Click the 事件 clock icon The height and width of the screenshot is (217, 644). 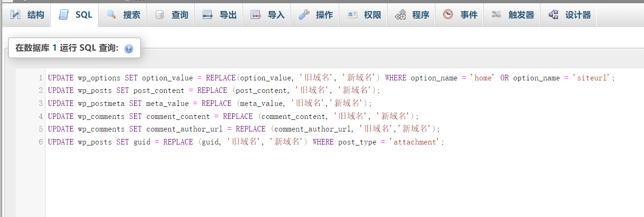pyautogui.click(x=448, y=15)
